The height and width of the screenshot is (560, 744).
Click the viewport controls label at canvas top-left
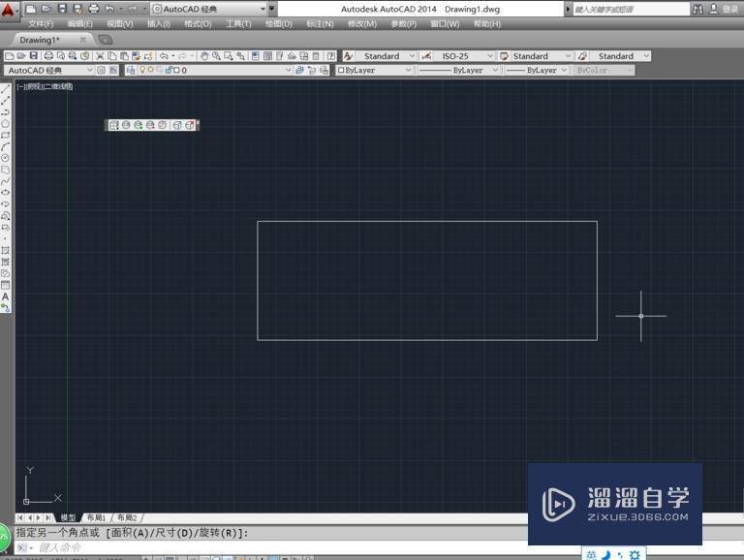tap(45, 86)
